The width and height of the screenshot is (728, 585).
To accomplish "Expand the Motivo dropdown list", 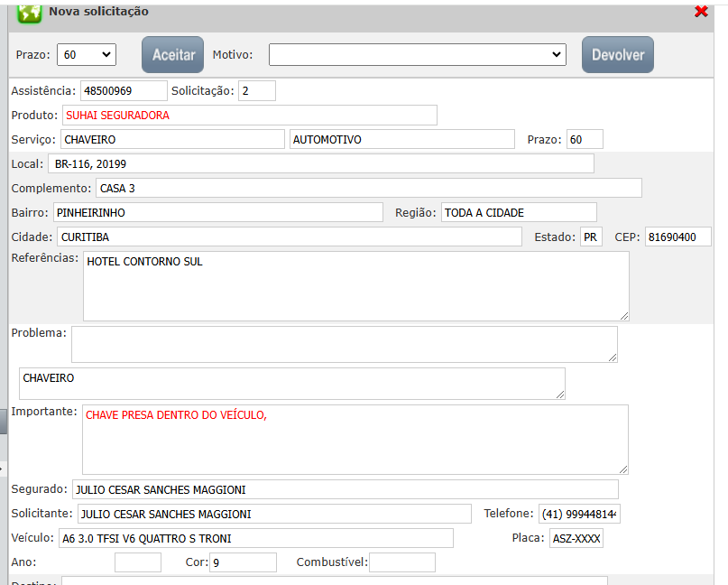I will [417, 55].
